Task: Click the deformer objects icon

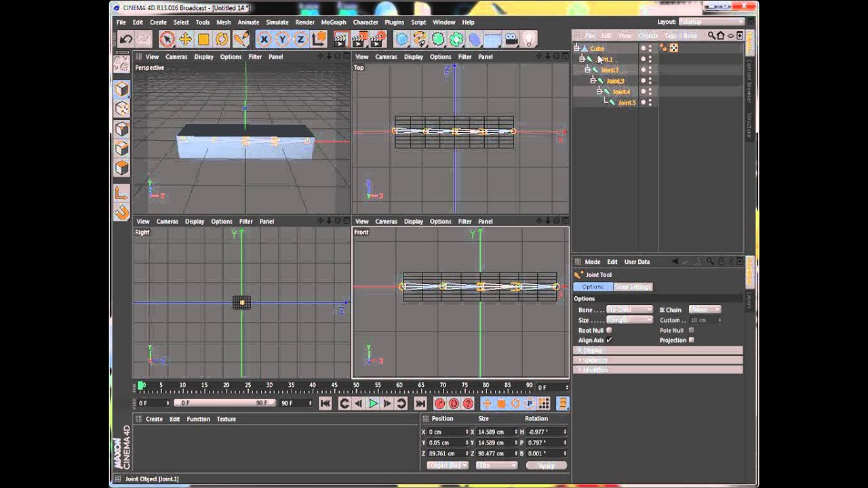Action: (x=475, y=39)
